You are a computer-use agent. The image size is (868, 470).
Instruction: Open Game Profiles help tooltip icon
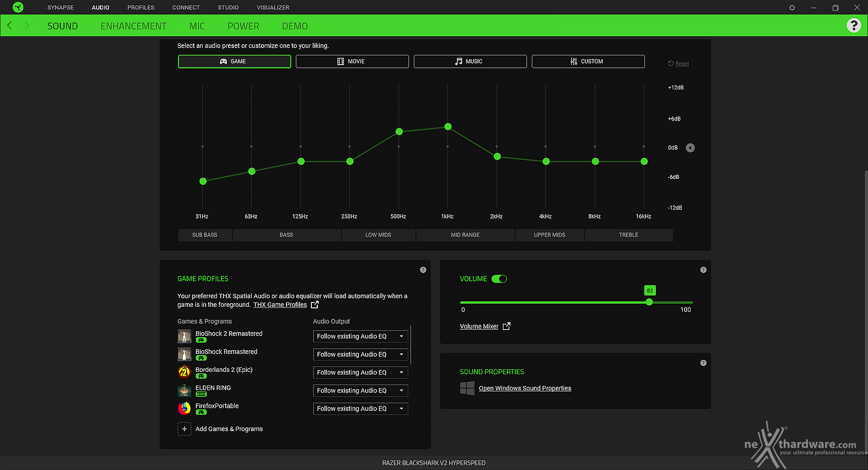(423, 270)
